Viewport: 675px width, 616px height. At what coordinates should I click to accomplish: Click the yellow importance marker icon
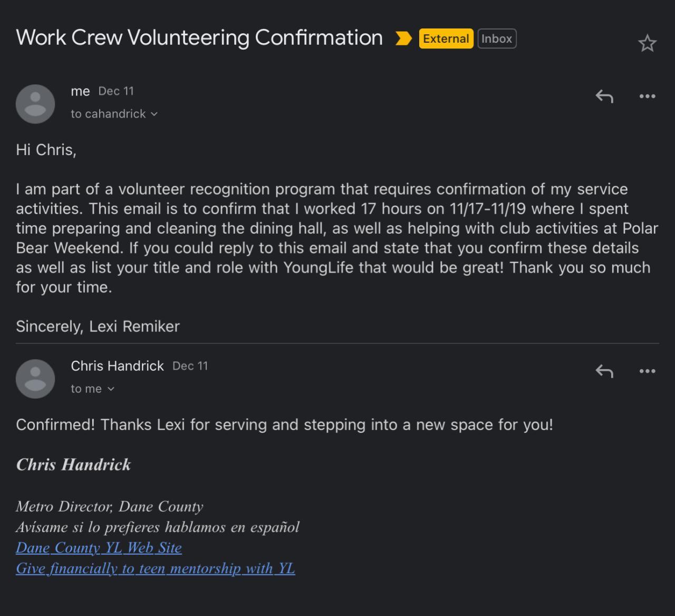[x=403, y=38]
